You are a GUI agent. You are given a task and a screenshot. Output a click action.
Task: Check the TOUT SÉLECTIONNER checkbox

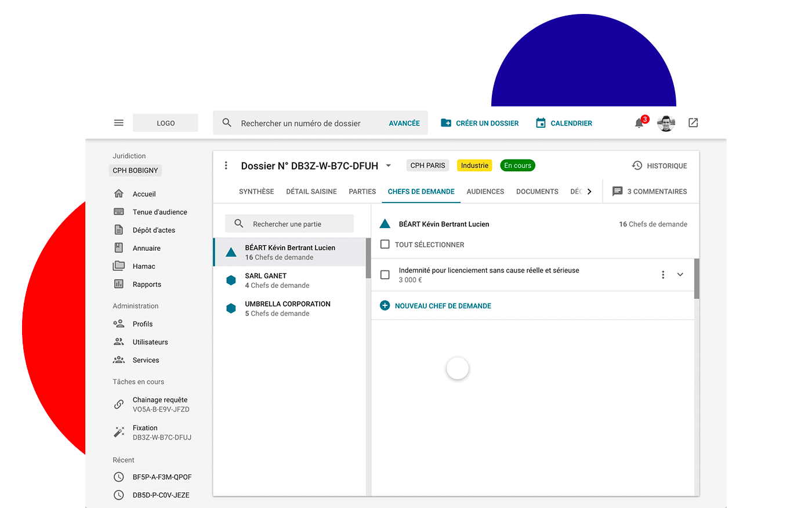tap(385, 244)
